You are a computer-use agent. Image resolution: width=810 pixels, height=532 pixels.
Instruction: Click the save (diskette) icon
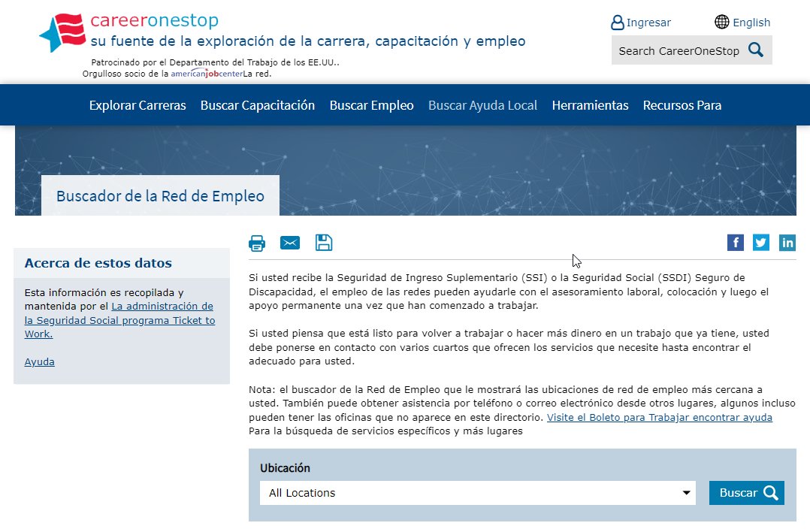pyautogui.click(x=324, y=242)
